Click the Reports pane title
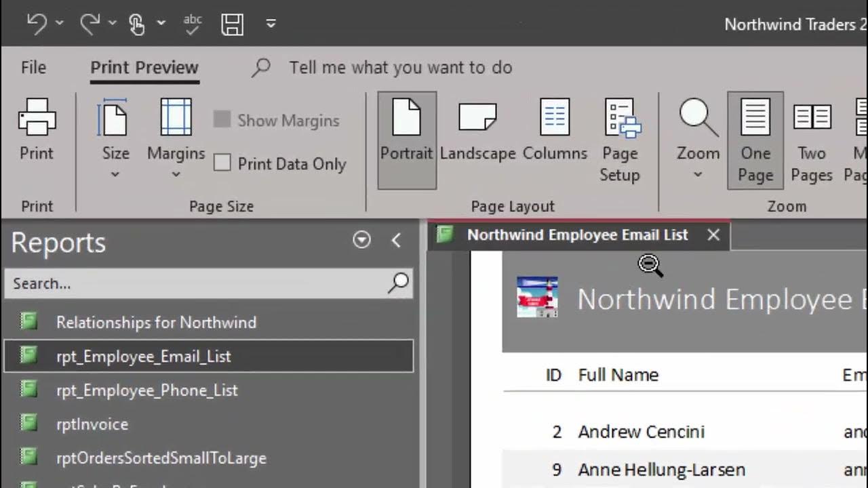 click(58, 242)
